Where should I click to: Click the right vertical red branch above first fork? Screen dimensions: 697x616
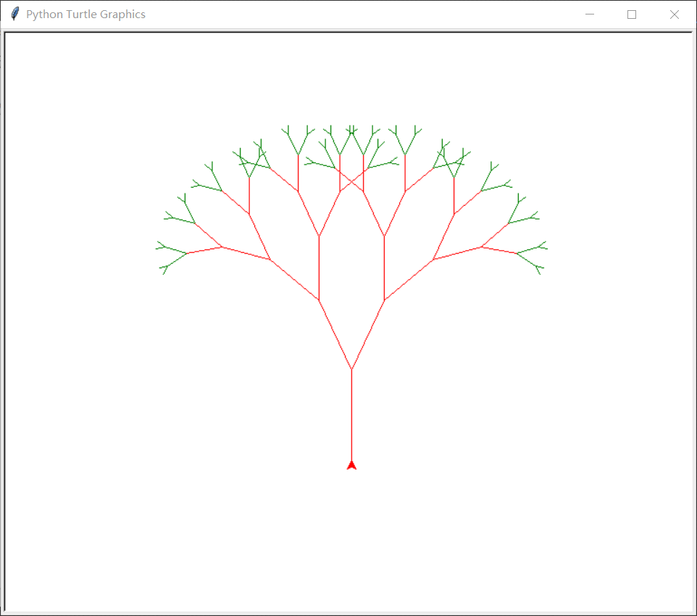(384, 268)
